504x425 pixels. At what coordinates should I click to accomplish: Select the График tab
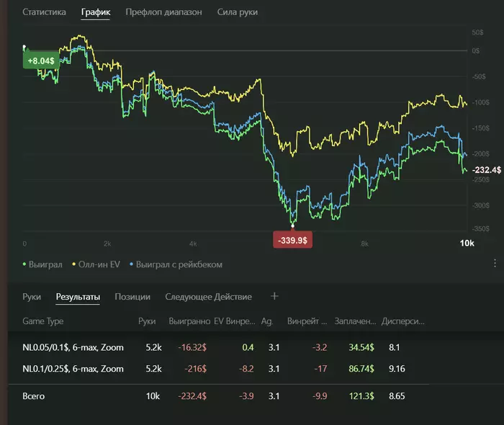point(96,12)
